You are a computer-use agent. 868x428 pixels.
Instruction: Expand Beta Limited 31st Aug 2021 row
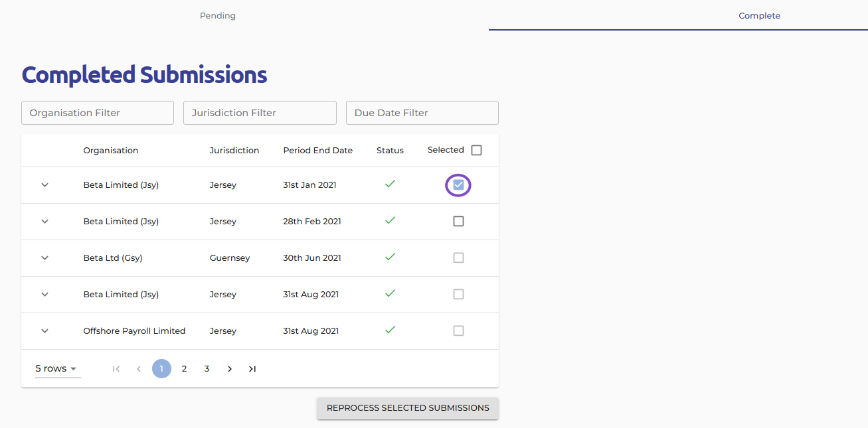click(x=45, y=295)
